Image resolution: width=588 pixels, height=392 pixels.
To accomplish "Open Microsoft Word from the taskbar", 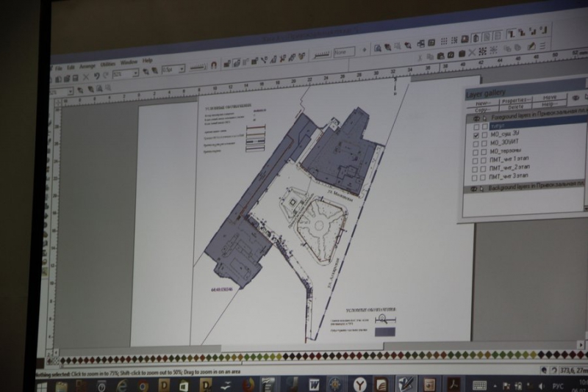I will pyautogui.click(x=314, y=384).
